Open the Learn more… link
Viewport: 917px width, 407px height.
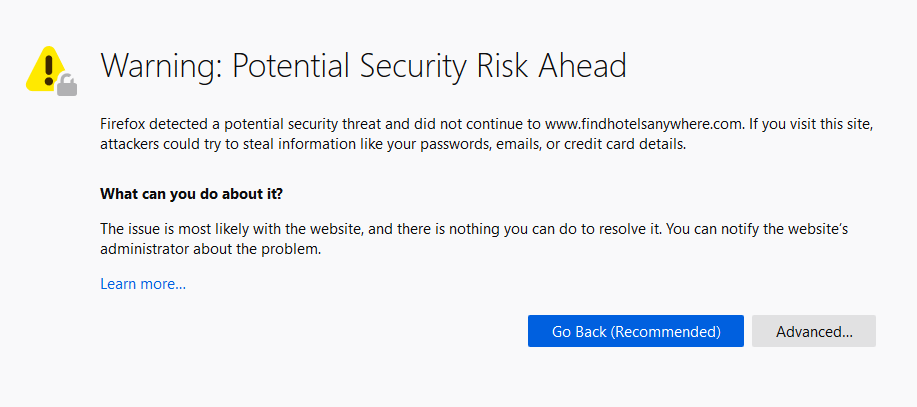coord(143,284)
